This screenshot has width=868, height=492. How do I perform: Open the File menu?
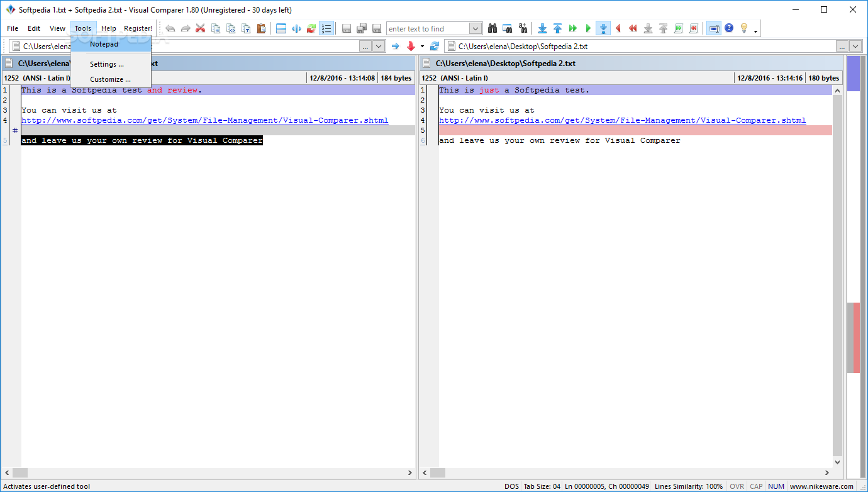(x=13, y=28)
